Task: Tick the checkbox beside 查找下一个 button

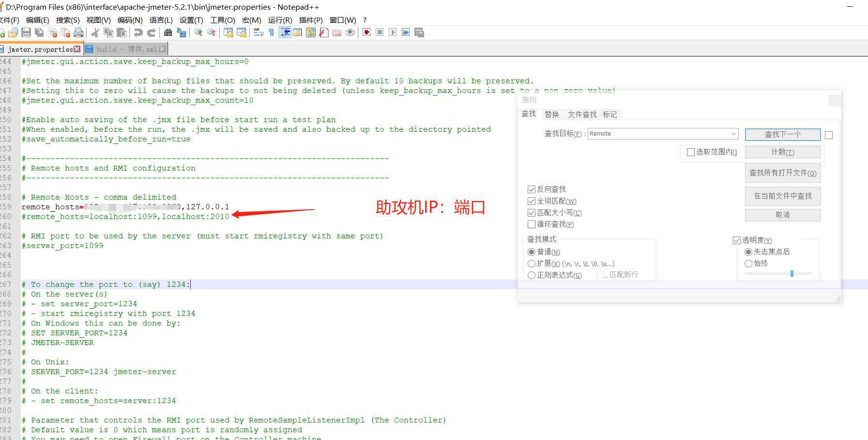Action: [829, 135]
